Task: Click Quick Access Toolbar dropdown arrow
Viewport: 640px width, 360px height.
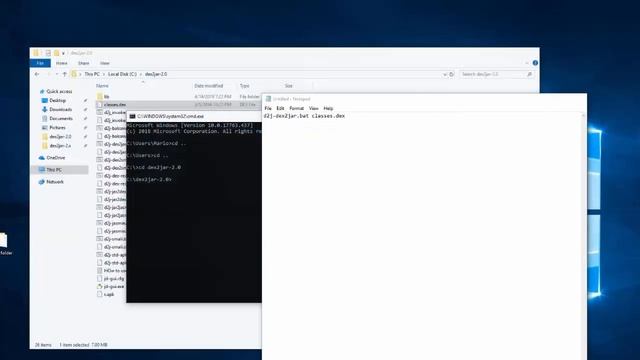Action: [x=63, y=53]
